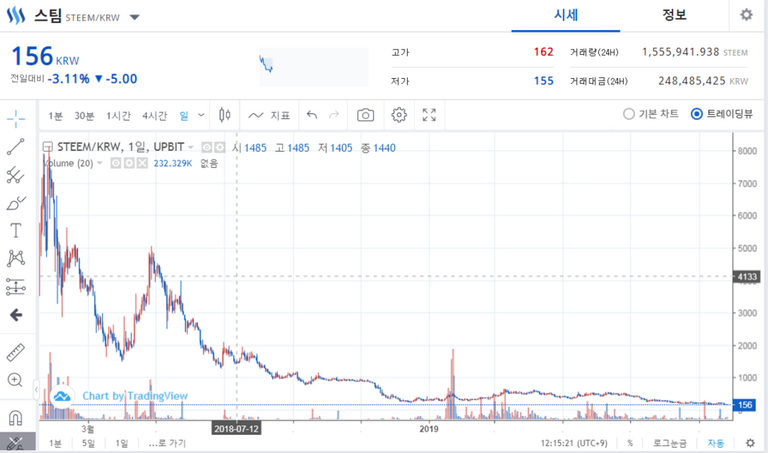Redo the chart action
The image size is (768, 453).
pos(334,115)
